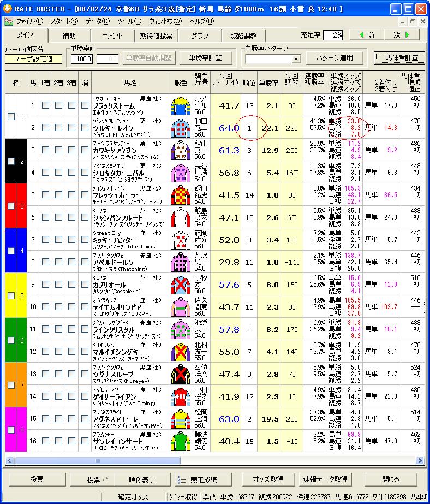Click rule value 64.0 for シルキーレオン
The width and height of the screenshot is (430, 504).
coord(229,128)
